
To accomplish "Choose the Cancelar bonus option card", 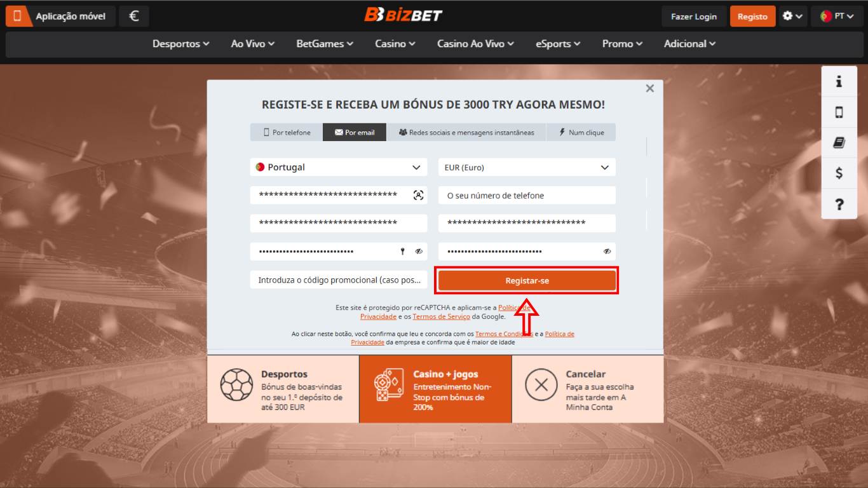I will pos(588,389).
